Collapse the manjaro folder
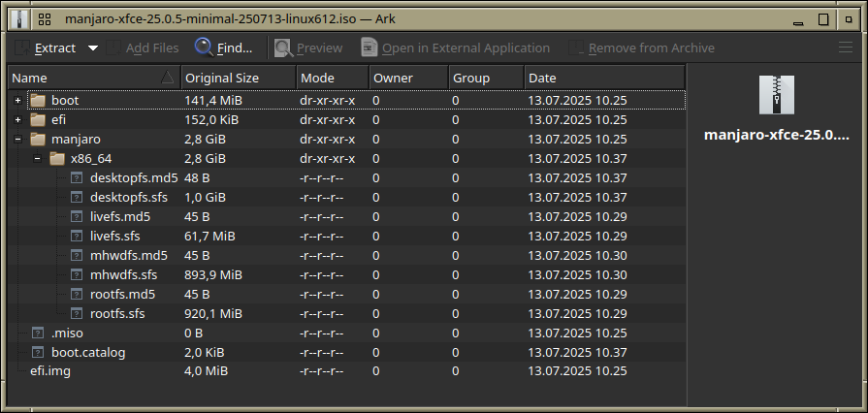The width and height of the screenshot is (868, 413). tap(17, 140)
